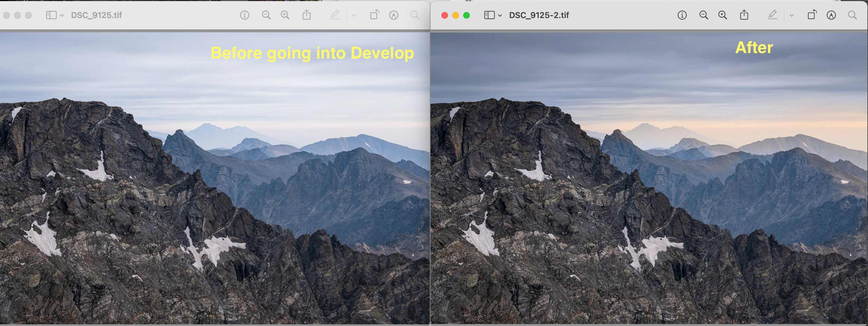The width and height of the screenshot is (868, 326).
Task: Share the DSC_9125.tif image
Action: coord(306,15)
